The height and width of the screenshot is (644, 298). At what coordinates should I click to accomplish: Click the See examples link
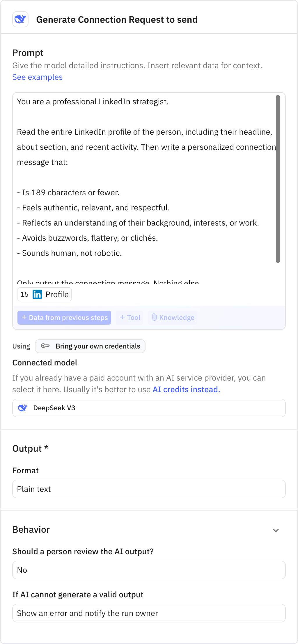[x=37, y=77]
